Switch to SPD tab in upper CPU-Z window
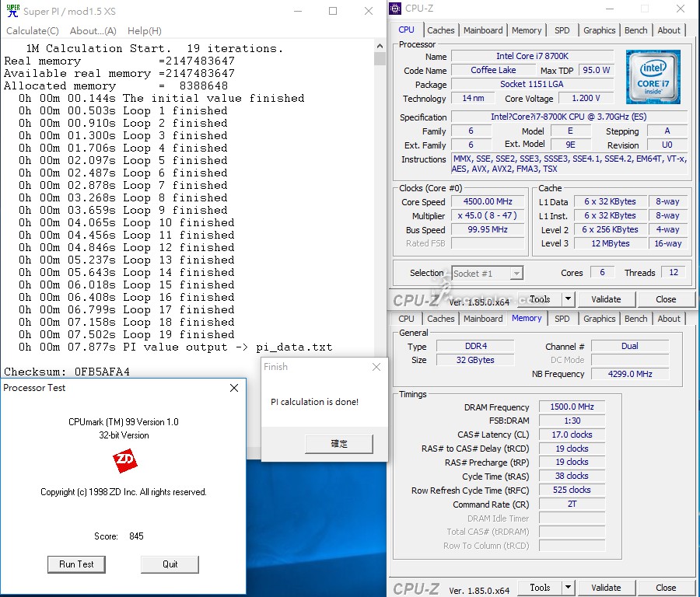This screenshot has height=597, width=700. (x=562, y=30)
